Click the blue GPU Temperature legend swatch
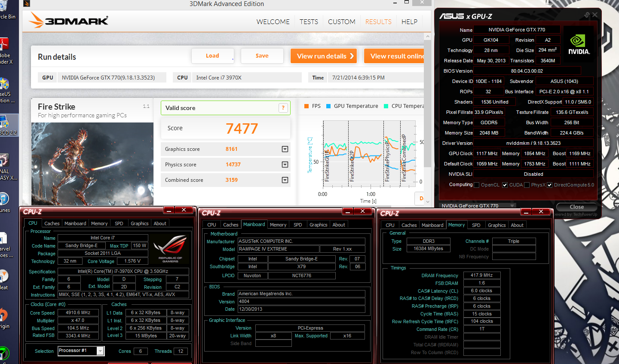This screenshot has height=364, width=619. coord(328,106)
